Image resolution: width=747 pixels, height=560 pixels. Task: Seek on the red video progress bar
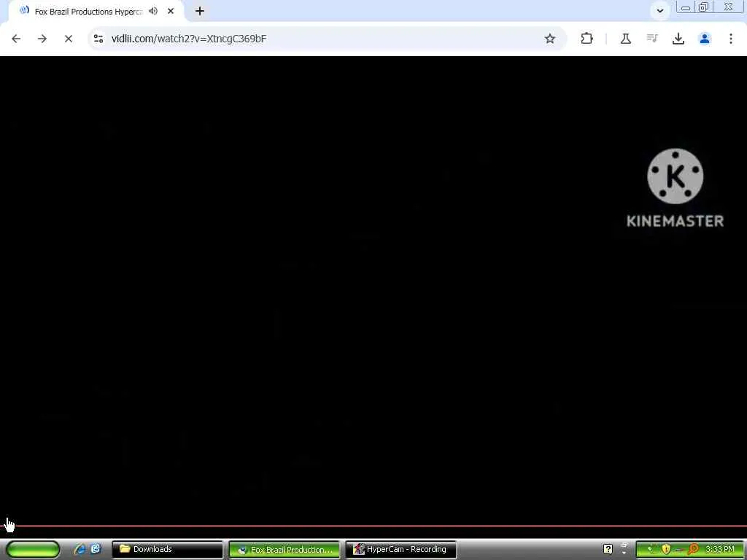(373, 526)
